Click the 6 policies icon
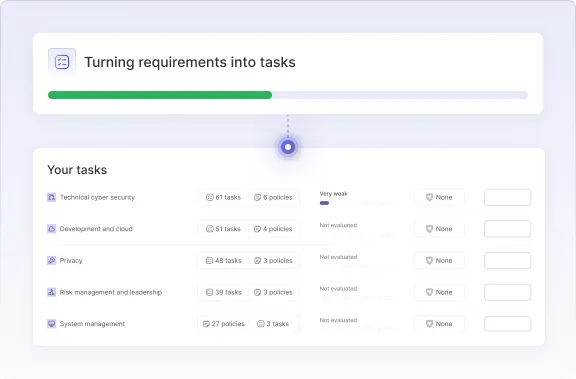 coord(258,198)
